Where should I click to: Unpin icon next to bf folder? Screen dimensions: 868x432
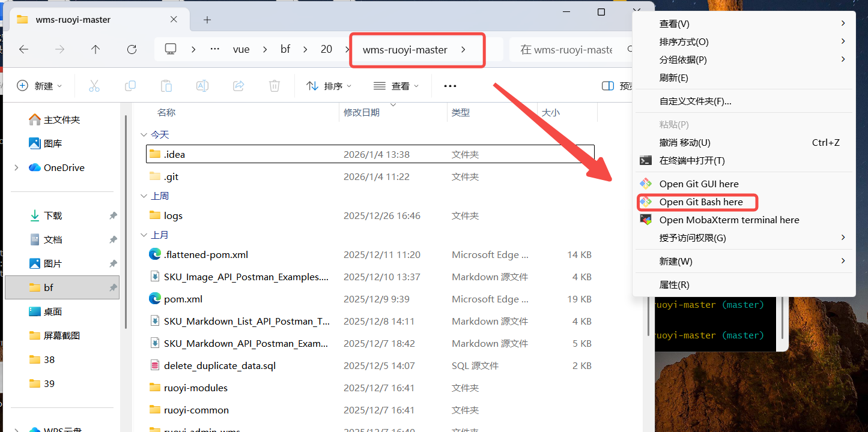112,288
